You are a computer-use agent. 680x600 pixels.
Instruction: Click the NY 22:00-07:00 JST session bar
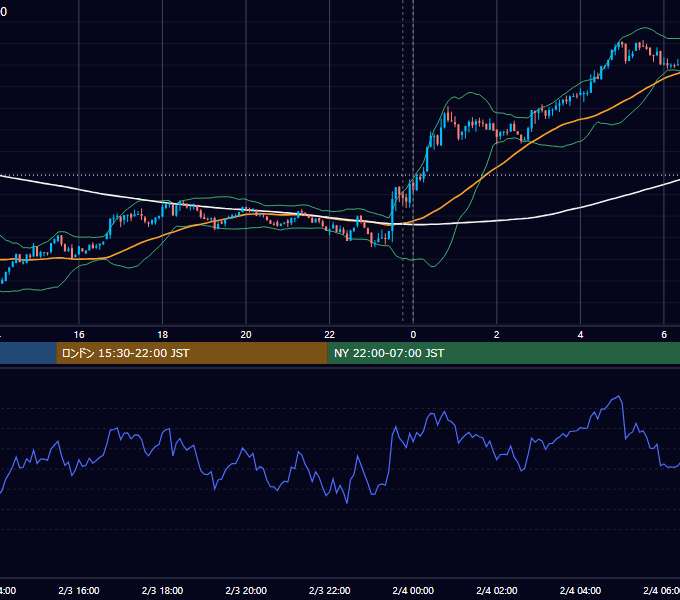point(503,353)
